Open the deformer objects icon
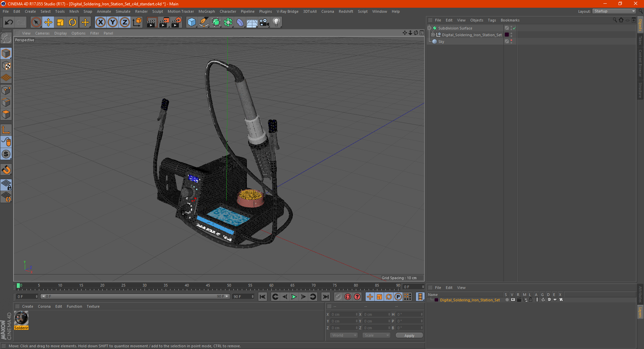 (x=240, y=22)
